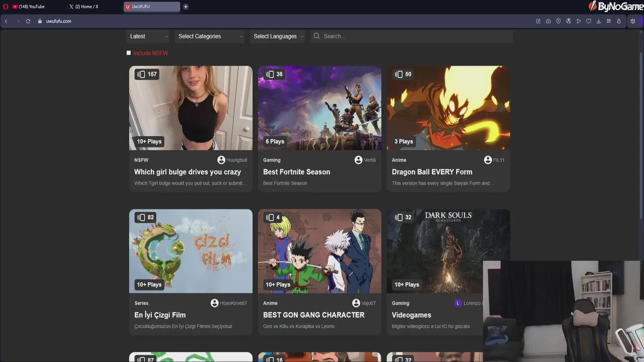
Task: Open the send/flow arrow icon
Action: point(579,21)
